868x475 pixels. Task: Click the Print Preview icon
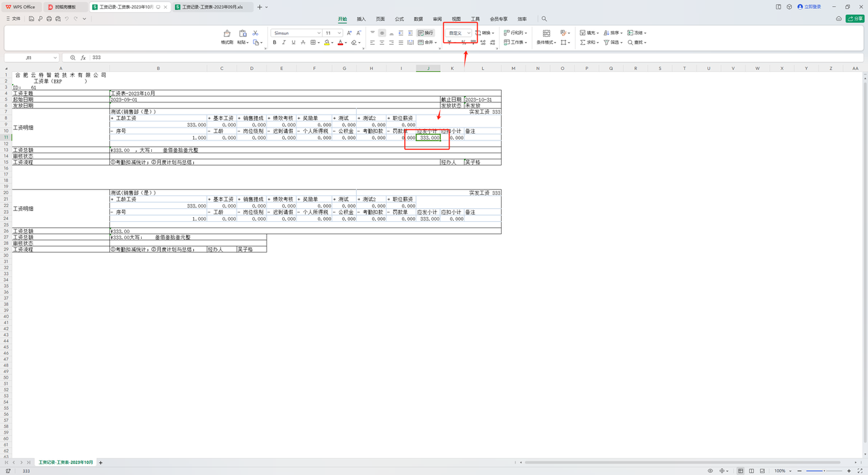[x=58, y=19]
